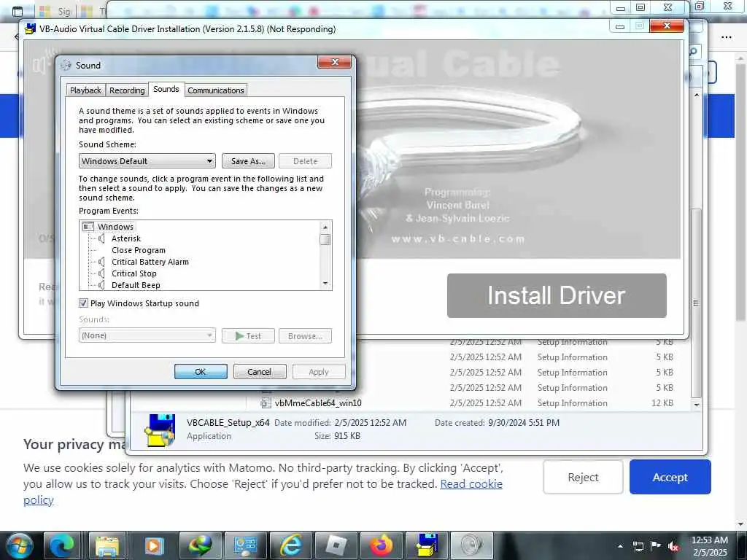Select the Windows program events group
Image resolution: width=747 pixels, height=560 pixels.
click(115, 227)
